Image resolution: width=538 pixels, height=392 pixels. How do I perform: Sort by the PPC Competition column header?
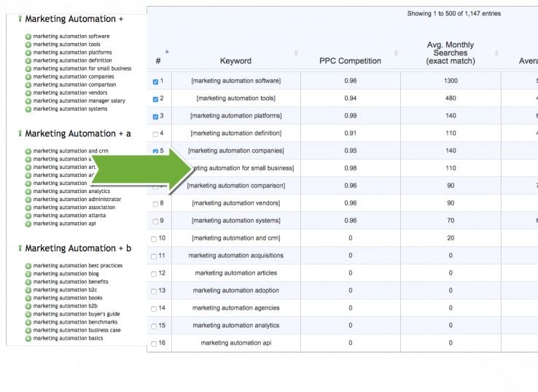tap(350, 61)
